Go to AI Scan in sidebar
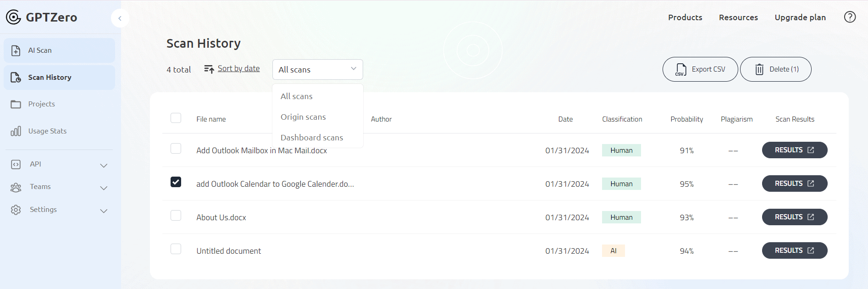Screen dimensions: 868x289 (60, 50)
